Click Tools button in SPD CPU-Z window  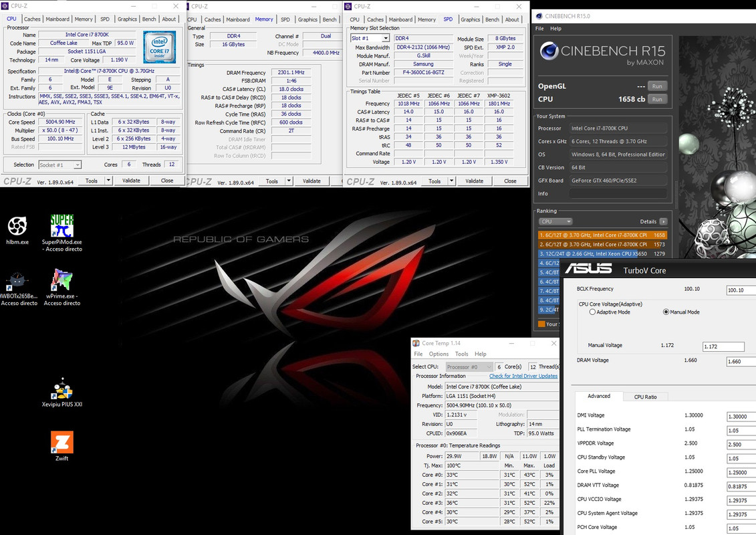pos(434,181)
